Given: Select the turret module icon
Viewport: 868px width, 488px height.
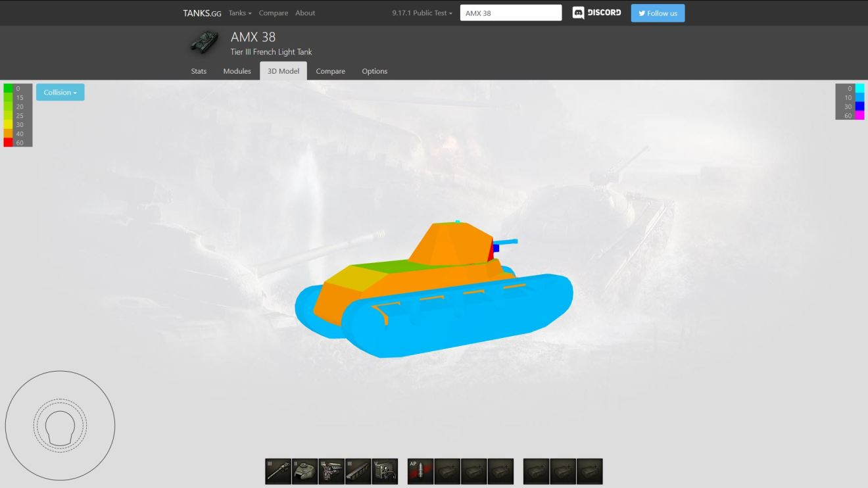Looking at the screenshot, I should coord(304,472).
